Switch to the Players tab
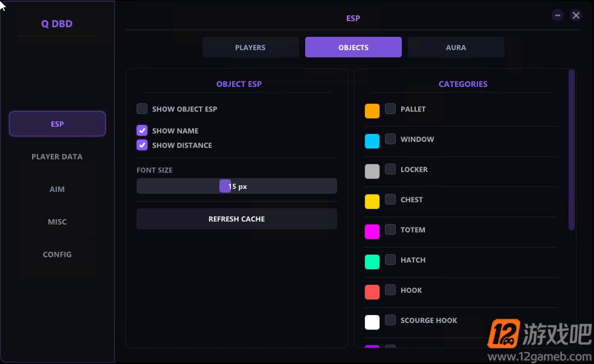594x364 pixels. (250, 47)
